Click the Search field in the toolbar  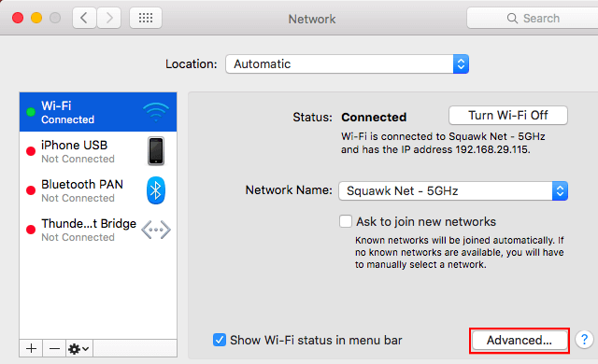tap(533, 18)
